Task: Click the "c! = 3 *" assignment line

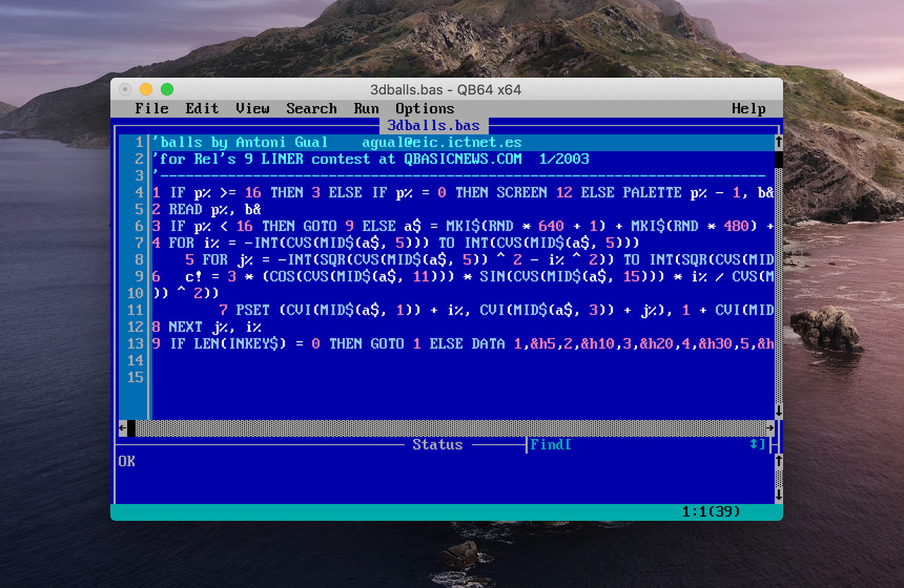Action: (463, 277)
